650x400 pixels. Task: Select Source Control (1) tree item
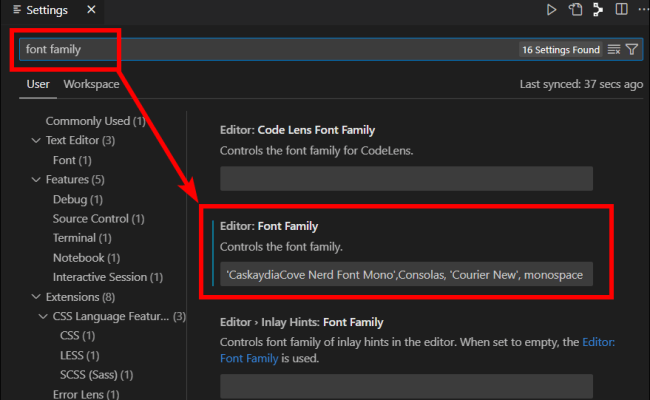98,218
